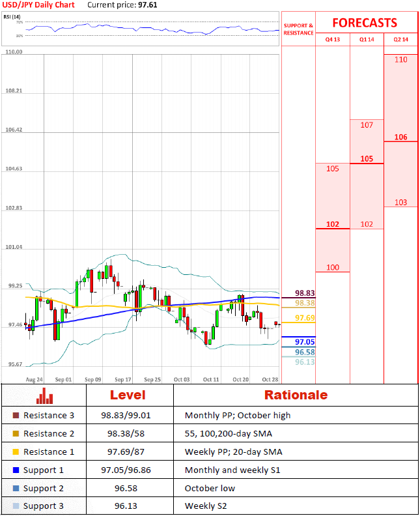Click the blue Support 1 color square
This screenshot has height=516, width=420.
point(16,470)
